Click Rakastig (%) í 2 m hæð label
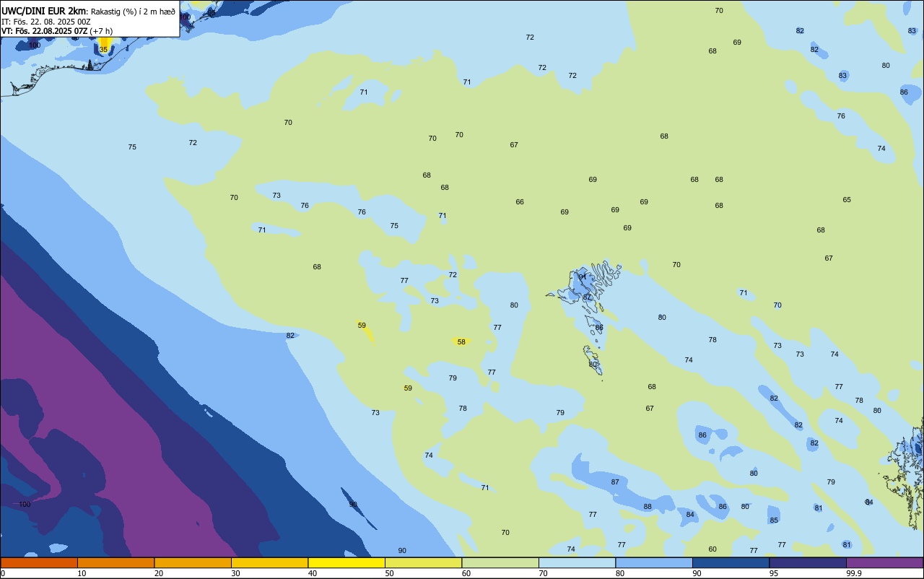924x579 pixels. (133, 12)
